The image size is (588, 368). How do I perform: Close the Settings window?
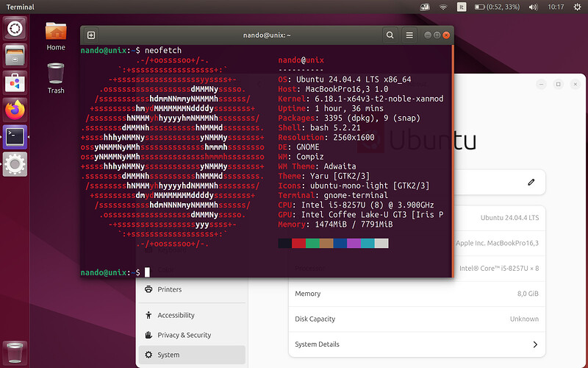(576, 84)
